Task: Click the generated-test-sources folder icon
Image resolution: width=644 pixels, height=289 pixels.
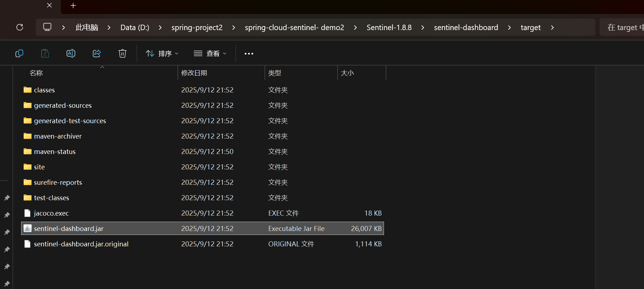Action: [28, 120]
